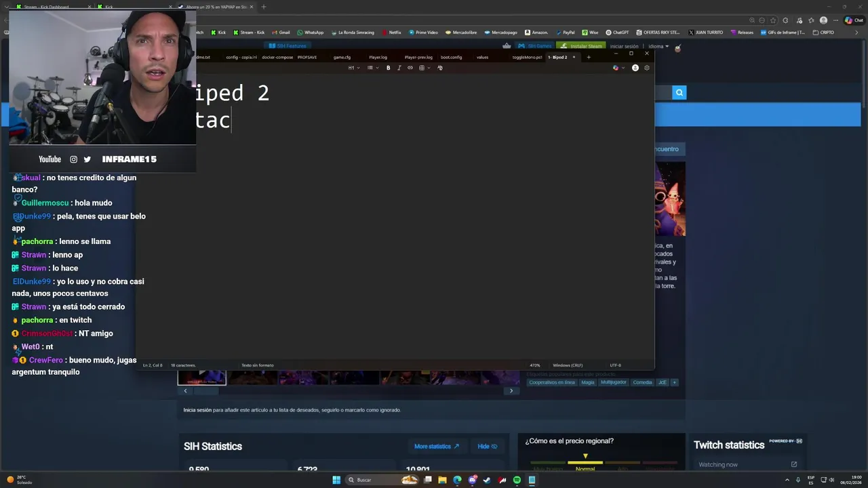Switch to the game.cfg tab

click(x=342, y=57)
